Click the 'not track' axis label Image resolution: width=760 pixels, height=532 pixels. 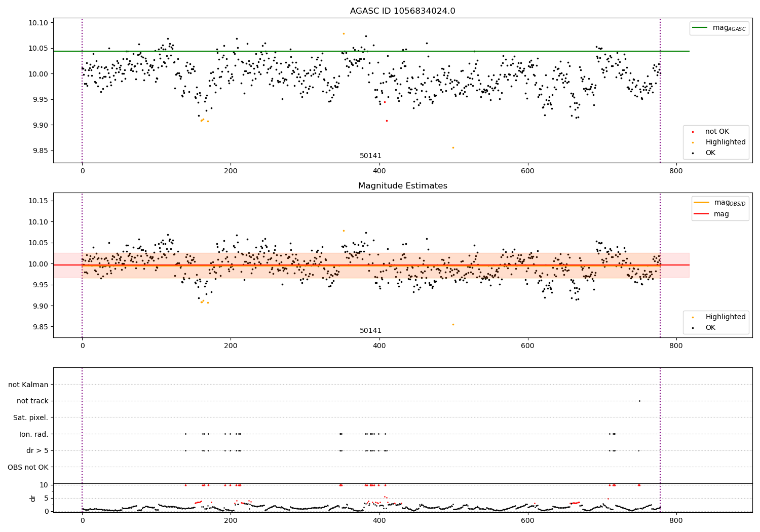32,401
